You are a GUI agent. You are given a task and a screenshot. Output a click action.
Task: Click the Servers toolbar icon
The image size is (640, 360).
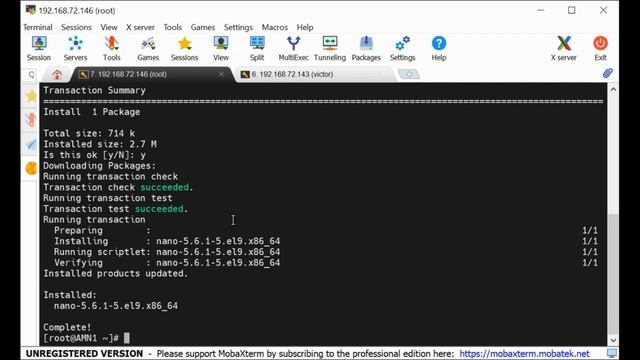[76, 48]
